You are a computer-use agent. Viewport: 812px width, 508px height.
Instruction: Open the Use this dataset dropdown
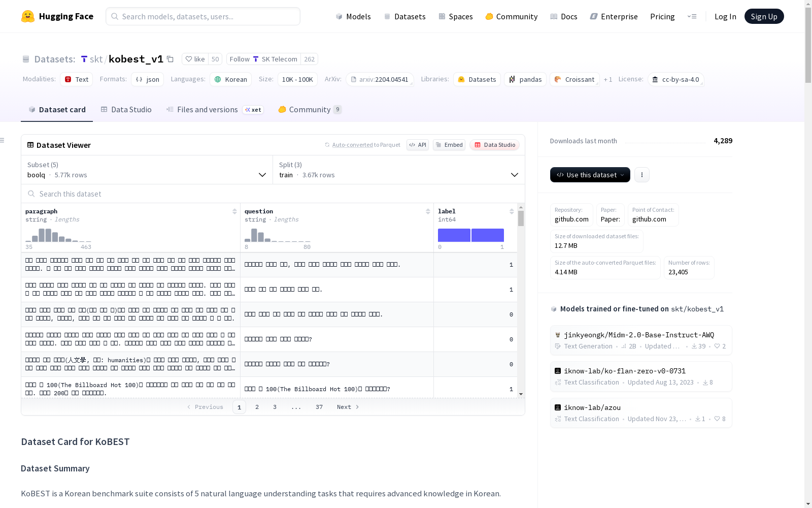[x=590, y=175]
